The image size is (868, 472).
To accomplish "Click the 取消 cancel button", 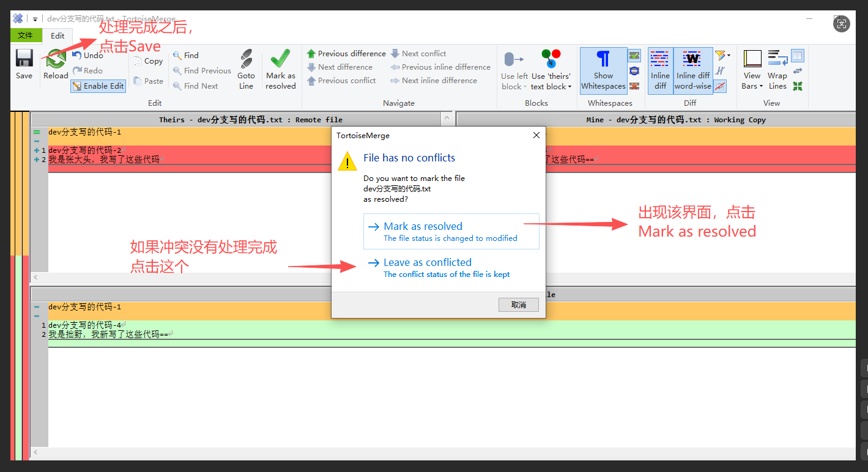I will pos(519,304).
